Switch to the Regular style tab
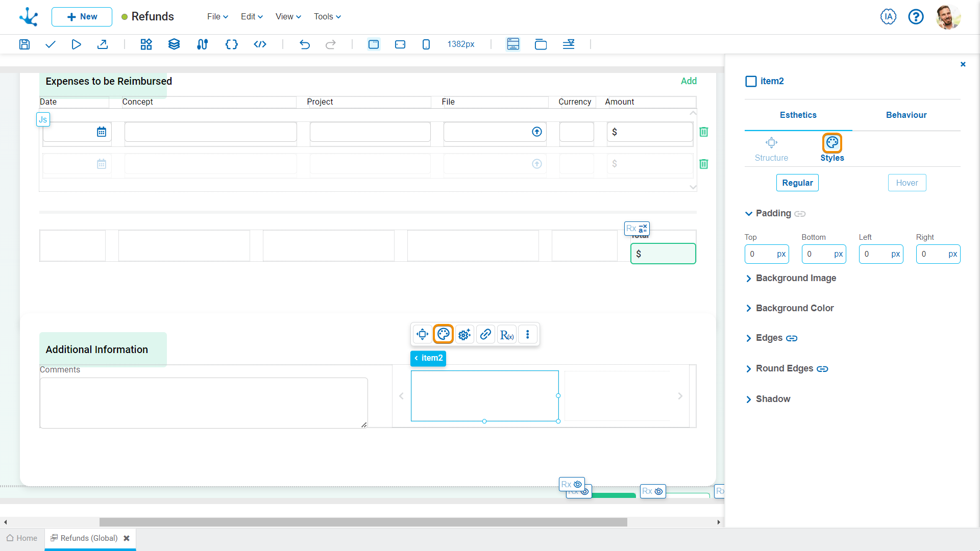The width and height of the screenshot is (980, 551). [x=797, y=182]
